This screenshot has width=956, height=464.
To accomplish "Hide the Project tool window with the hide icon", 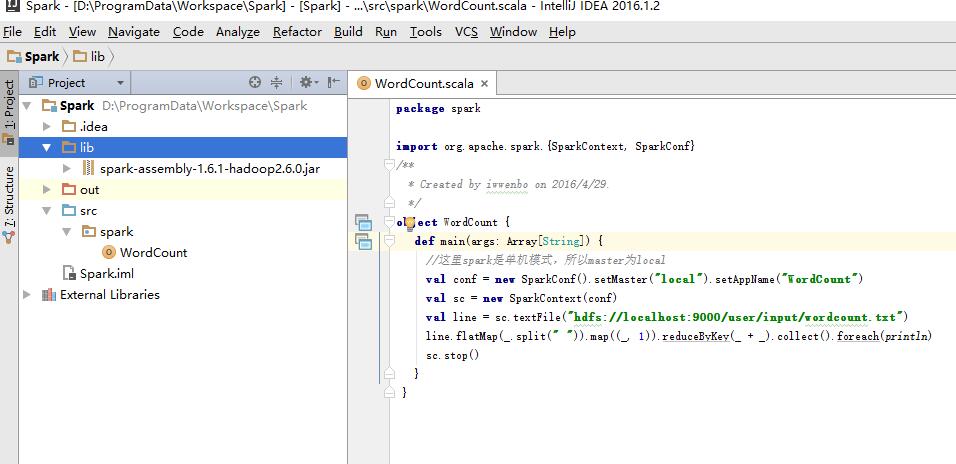I will 334,83.
